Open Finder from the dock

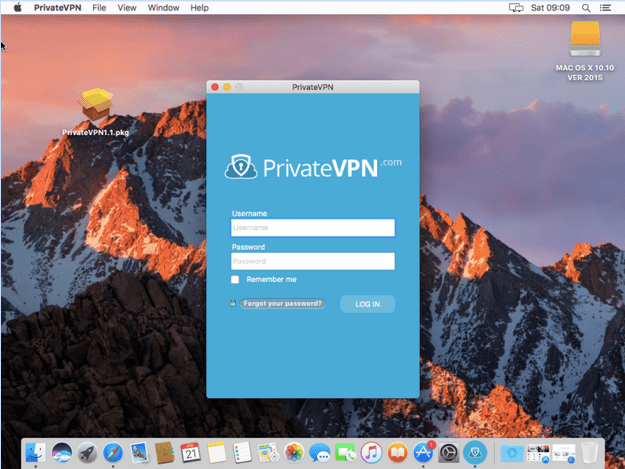35,453
